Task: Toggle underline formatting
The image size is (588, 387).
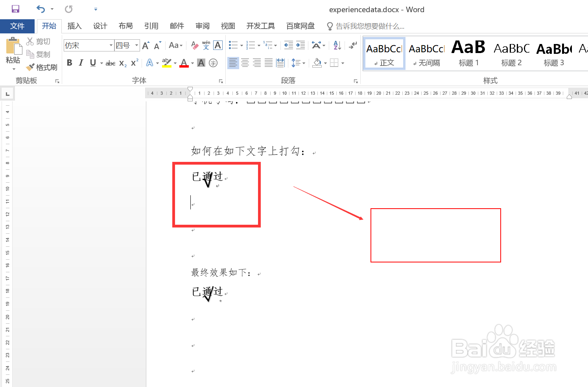Action: (x=93, y=63)
